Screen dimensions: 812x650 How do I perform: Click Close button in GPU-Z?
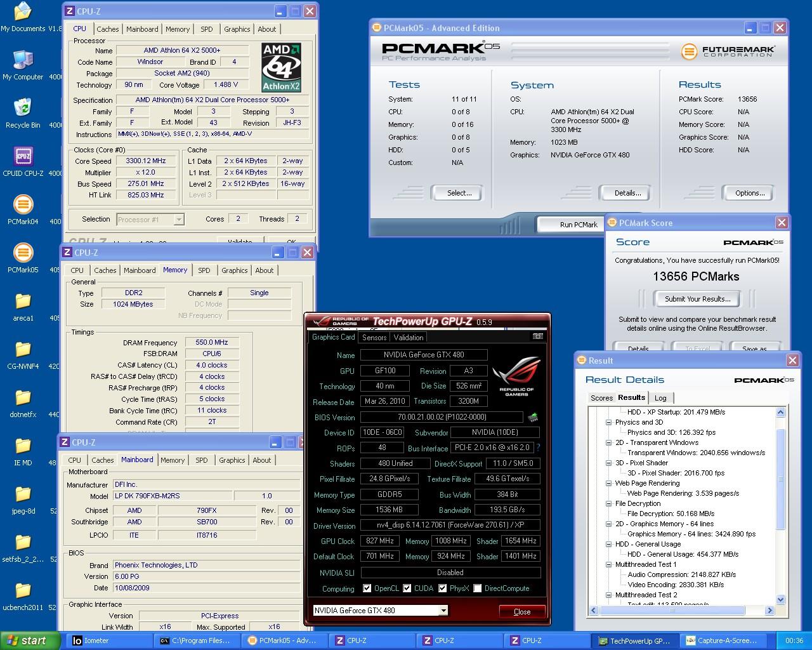click(x=522, y=611)
